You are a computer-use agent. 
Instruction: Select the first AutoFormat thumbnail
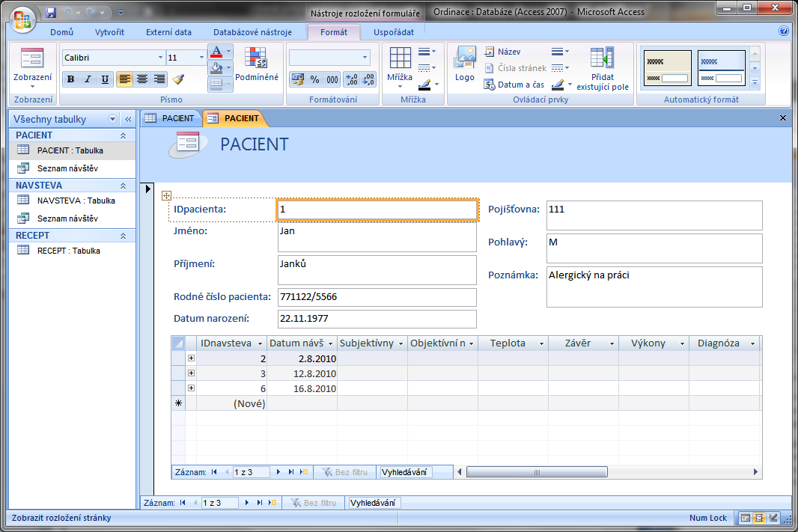tap(668, 68)
